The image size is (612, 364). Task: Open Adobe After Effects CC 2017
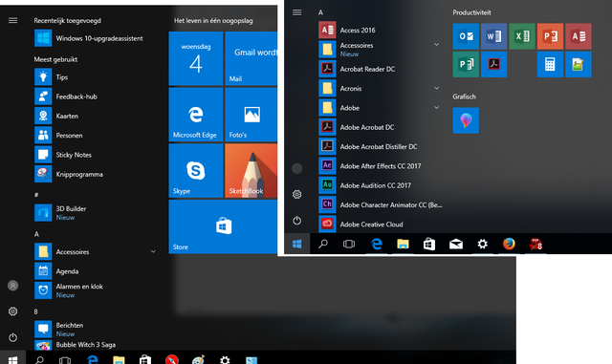tap(370, 166)
